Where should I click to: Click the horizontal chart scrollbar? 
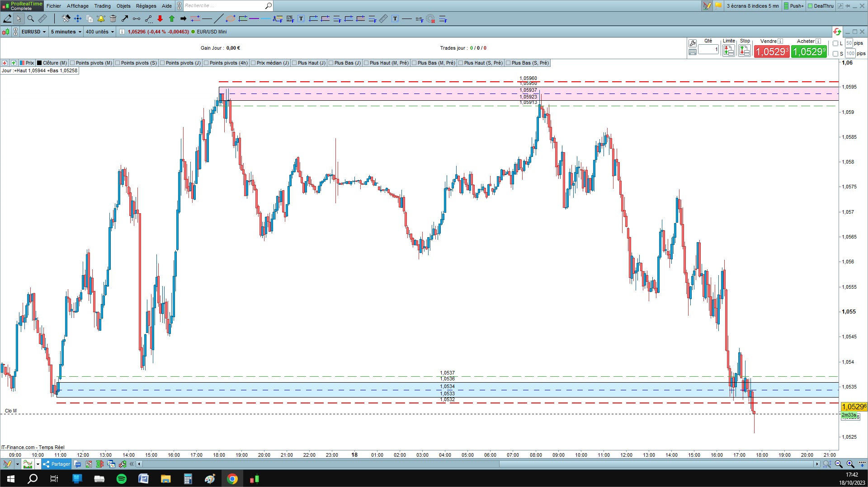tap(478, 464)
